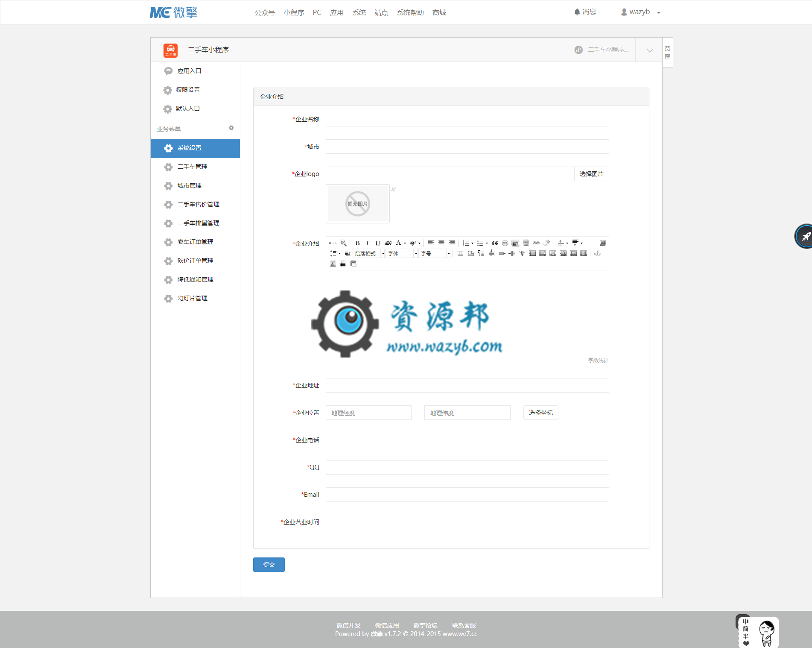This screenshot has height=648, width=812.
Task: Insert a video via the film icon
Action: pos(526,243)
